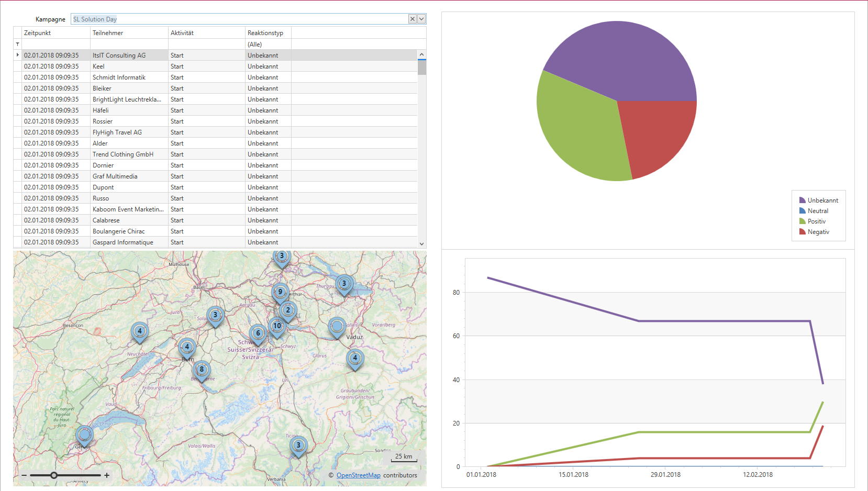Click the Negativ legend entry
868x491 pixels.
point(815,232)
